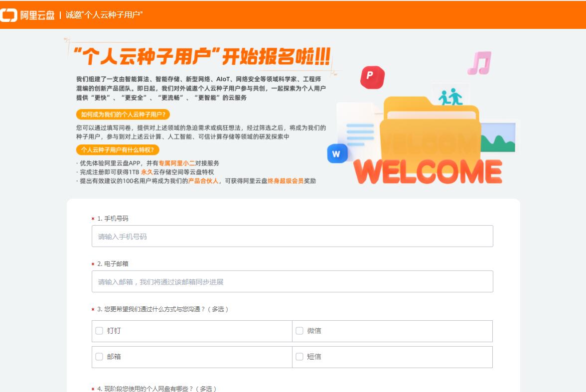Click the 个人云种子用户有什么特权? badge
Image resolution: width=586 pixels, height=392 pixels.
[x=118, y=150]
